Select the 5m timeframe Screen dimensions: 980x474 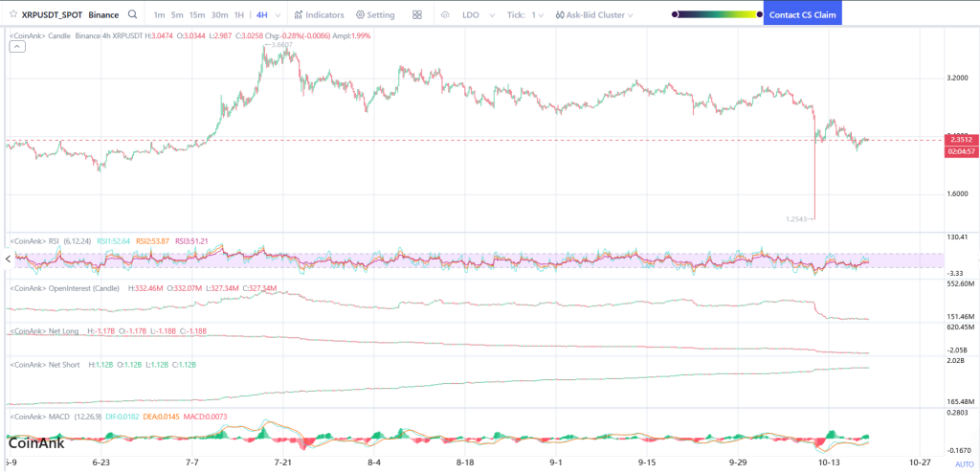[177, 14]
